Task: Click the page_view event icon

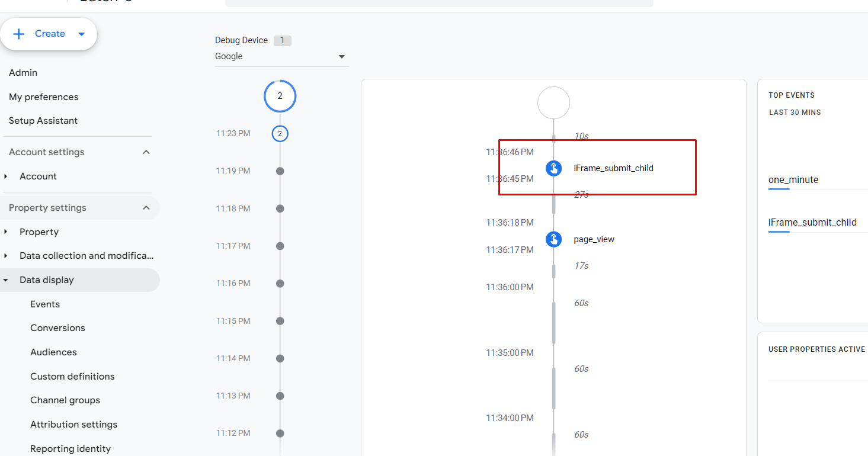Action: (x=553, y=239)
